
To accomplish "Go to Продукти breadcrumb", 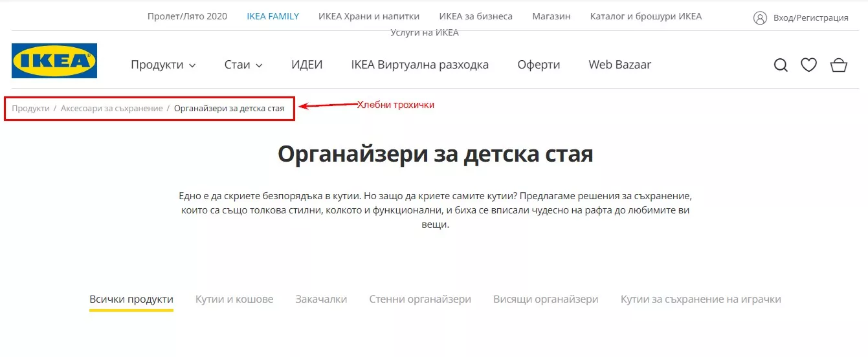I will [x=30, y=108].
